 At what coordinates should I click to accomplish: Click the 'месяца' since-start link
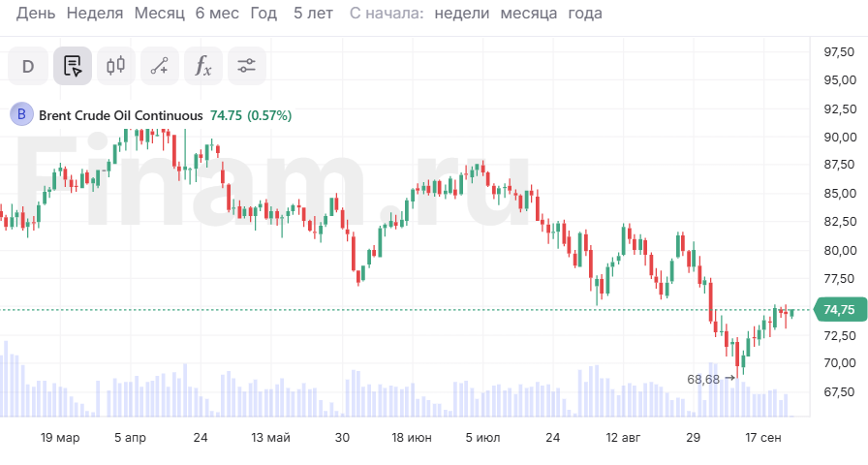pos(529,14)
